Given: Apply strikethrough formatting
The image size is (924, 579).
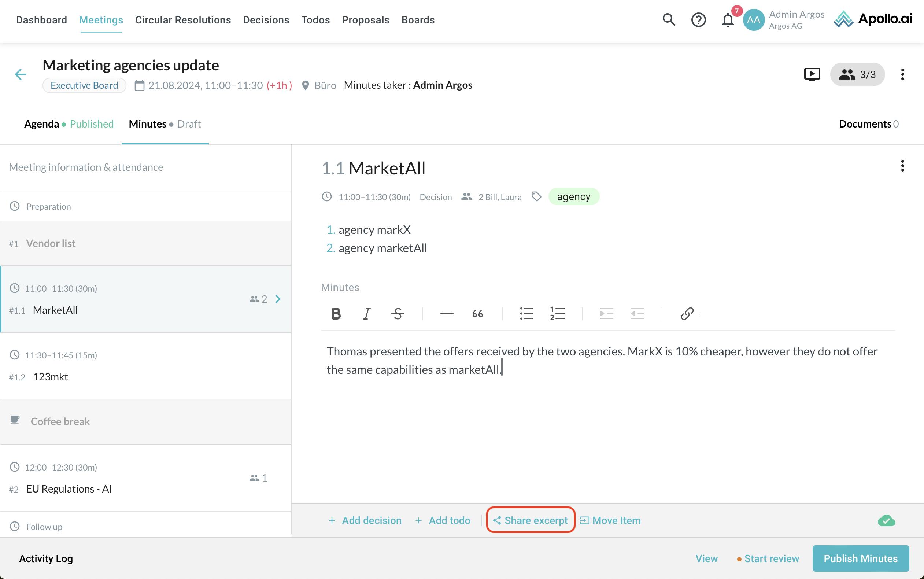Looking at the screenshot, I should point(398,314).
